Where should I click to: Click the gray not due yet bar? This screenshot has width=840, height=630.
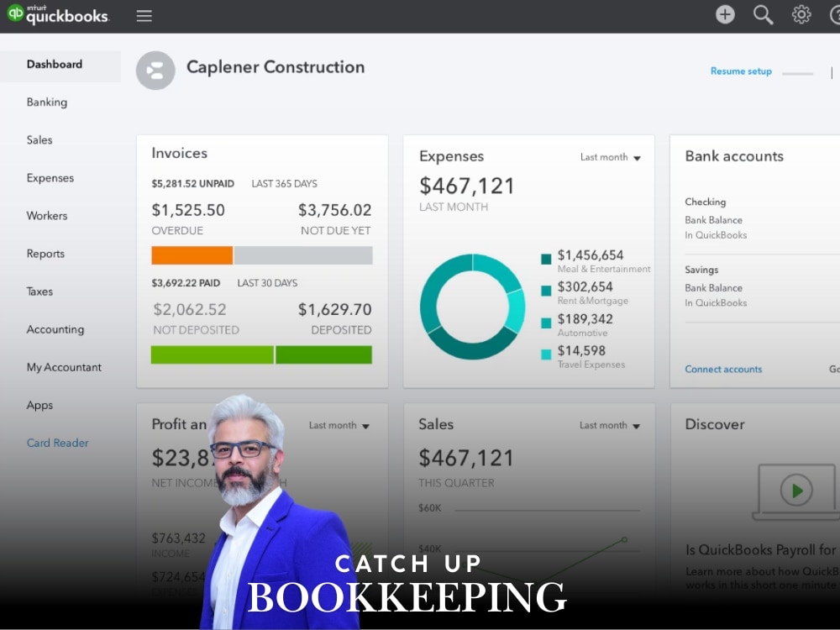coord(303,255)
